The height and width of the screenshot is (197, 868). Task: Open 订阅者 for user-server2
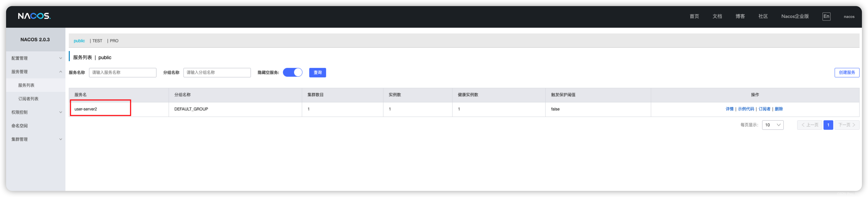pos(764,109)
